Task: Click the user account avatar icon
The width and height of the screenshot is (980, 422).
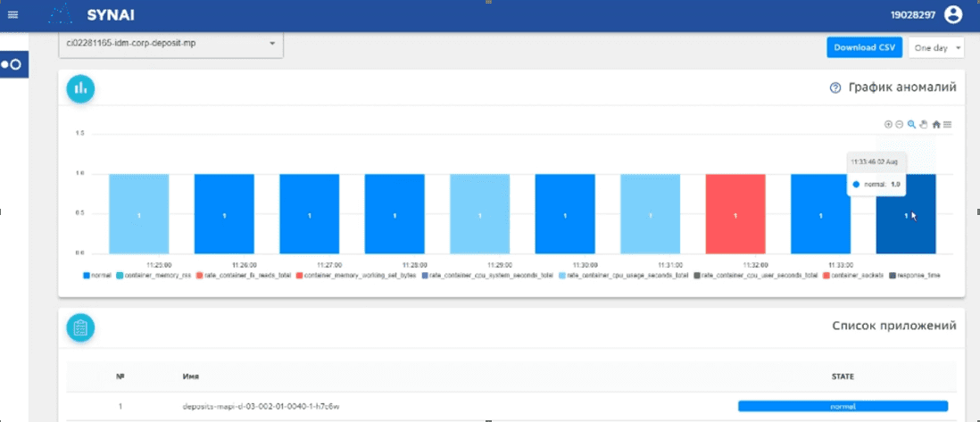Action: click(x=953, y=13)
